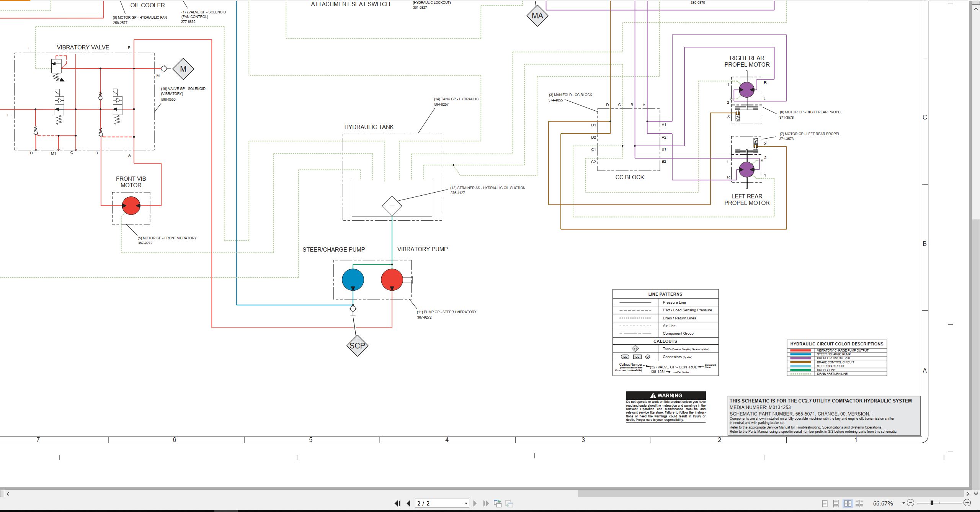This screenshot has width=980, height=512.
Task: Switch to continuous facing view
Action: (859, 503)
